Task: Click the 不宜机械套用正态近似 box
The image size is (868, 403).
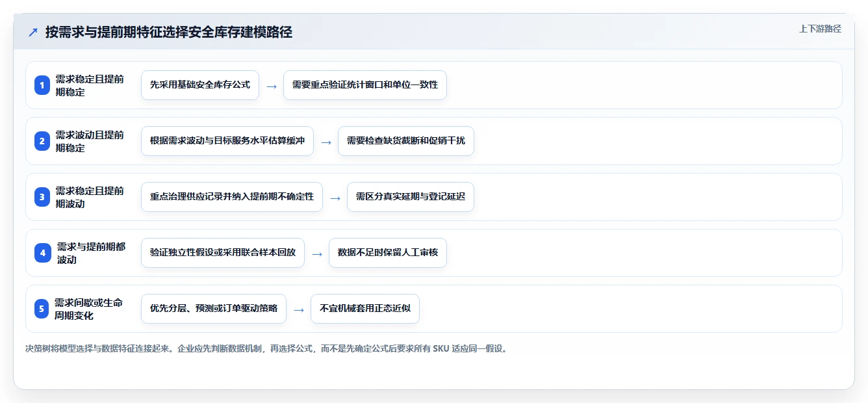Action: 365,309
